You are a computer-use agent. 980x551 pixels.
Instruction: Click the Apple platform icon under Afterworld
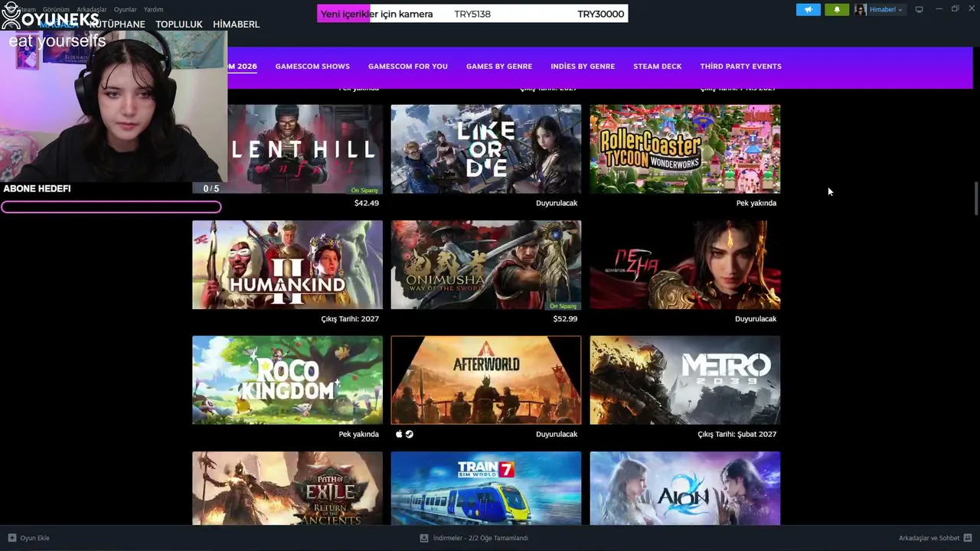tap(399, 434)
